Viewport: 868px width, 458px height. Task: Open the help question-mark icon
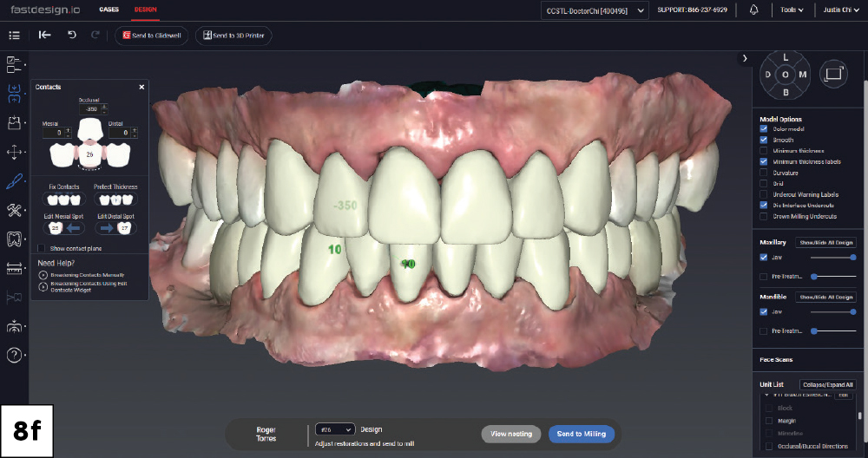[15, 355]
